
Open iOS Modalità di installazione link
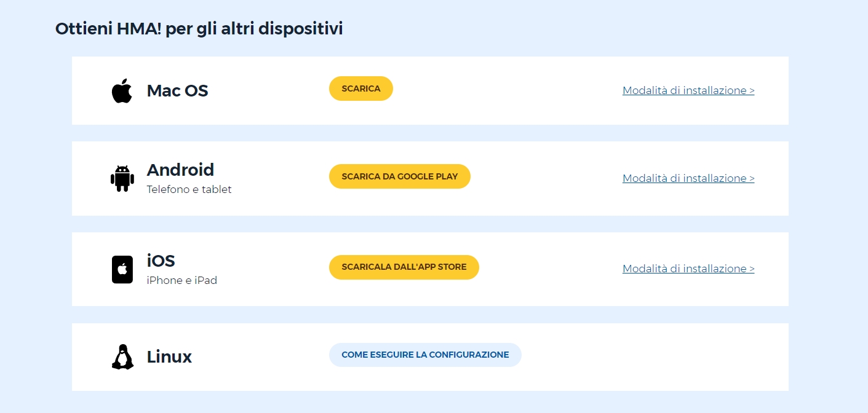[688, 269]
